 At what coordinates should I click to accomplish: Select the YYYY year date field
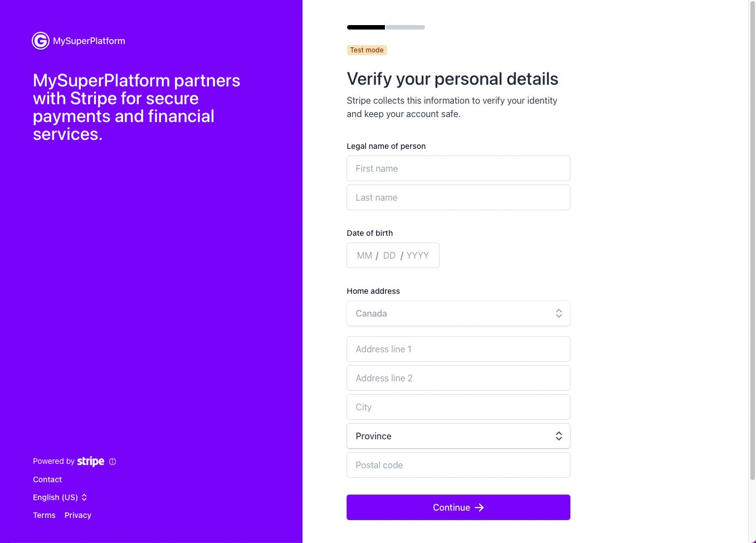pyautogui.click(x=418, y=255)
